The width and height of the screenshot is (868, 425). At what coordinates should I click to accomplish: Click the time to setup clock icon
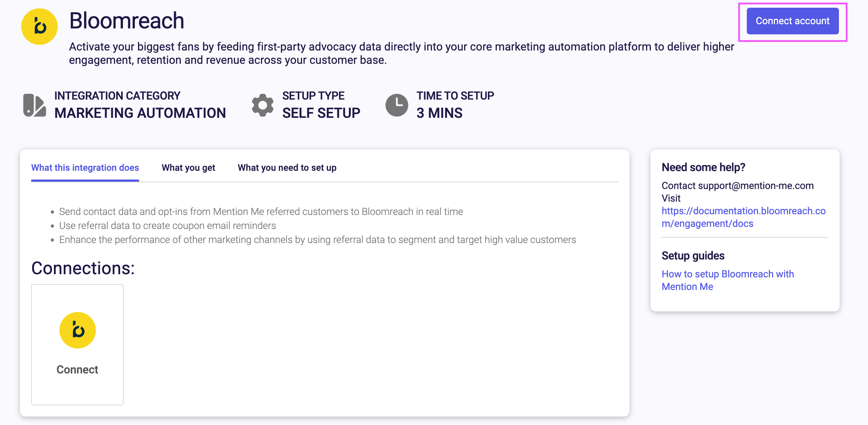pyautogui.click(x=397, y=105)
